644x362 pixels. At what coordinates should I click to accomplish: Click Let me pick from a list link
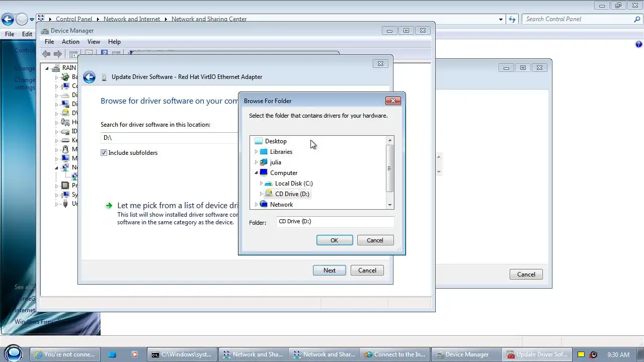(177, 206)
